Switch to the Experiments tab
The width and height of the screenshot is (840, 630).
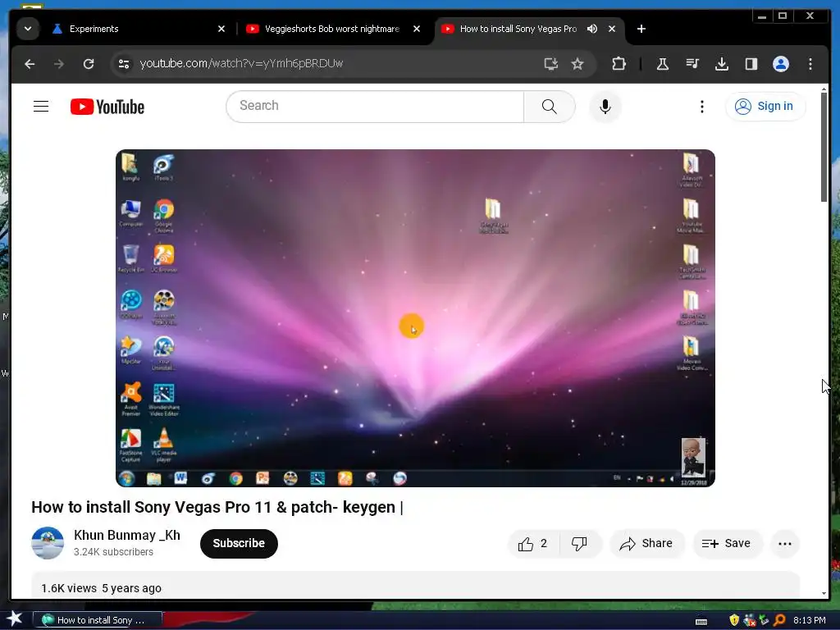click(140, 29)
